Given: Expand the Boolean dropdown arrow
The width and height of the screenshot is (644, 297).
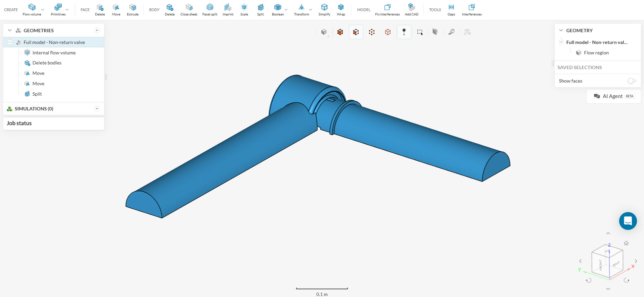Looking at the screenshot, I should (x=286, y=10).
